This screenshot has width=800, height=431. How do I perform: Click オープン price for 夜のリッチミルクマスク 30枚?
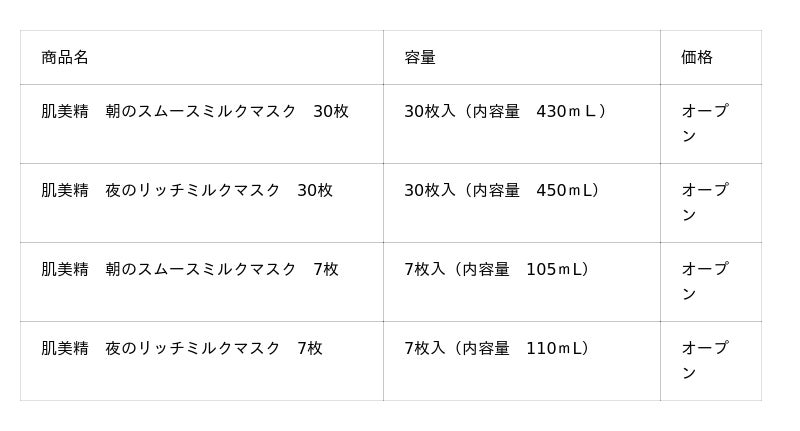704,202
